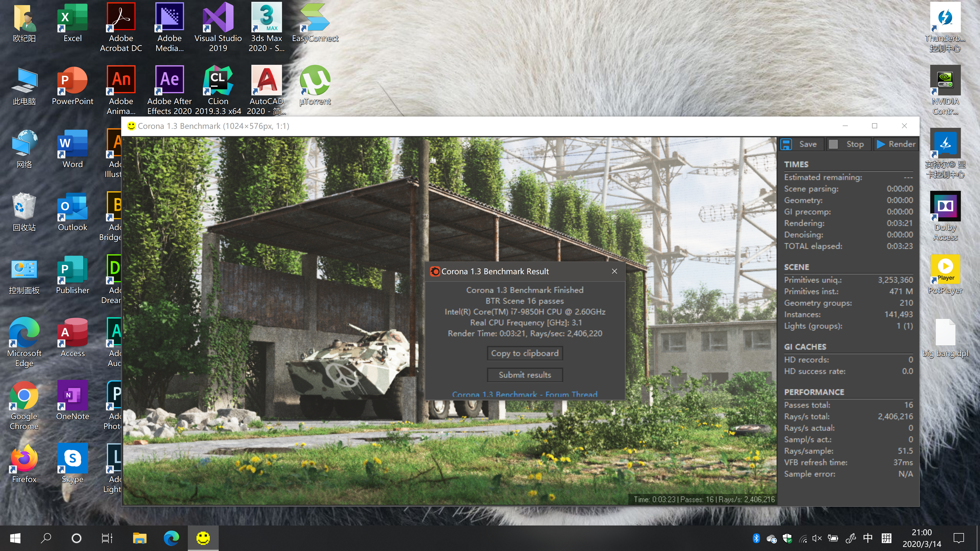Screen dimensions: 980x551
Task: Open the Windows Start menu
Action: (x=15, y=538)
